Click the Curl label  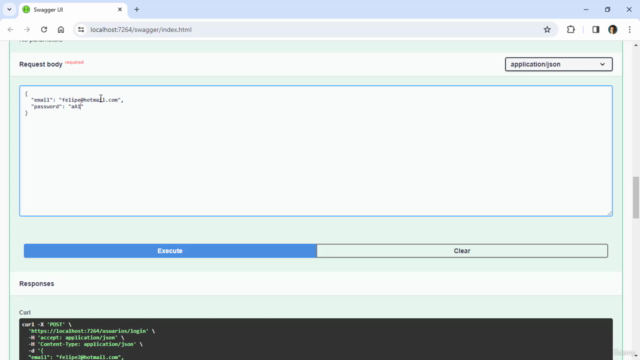[25, 312]
